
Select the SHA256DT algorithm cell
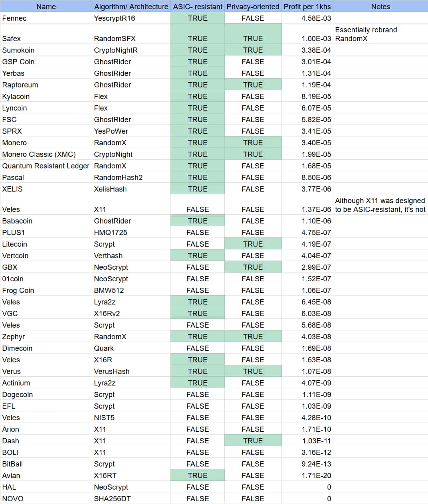[x=112, y=499]
